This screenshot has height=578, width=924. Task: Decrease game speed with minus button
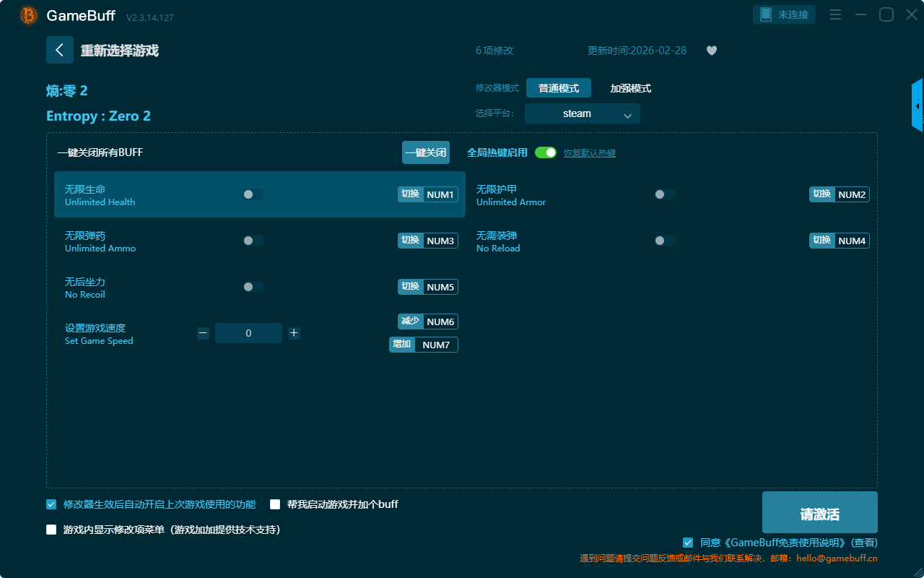pos(203,333)
